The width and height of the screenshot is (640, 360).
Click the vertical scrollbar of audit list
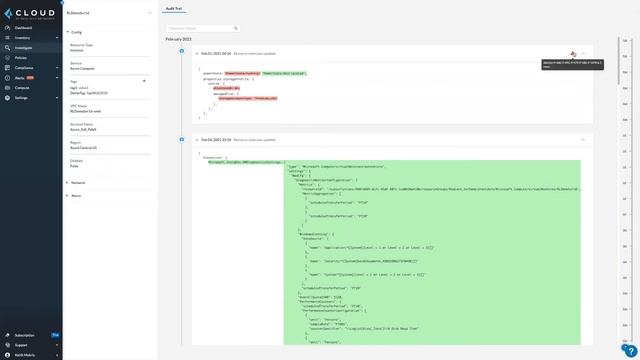coord(618,61)
